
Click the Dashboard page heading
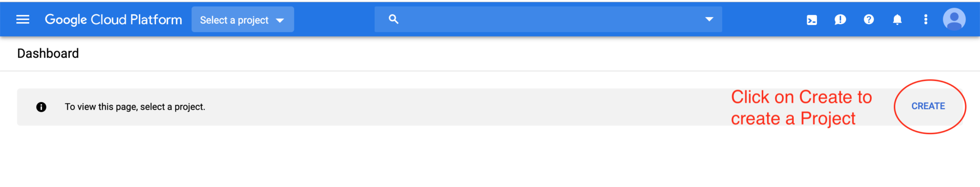[x=48, y=53]
